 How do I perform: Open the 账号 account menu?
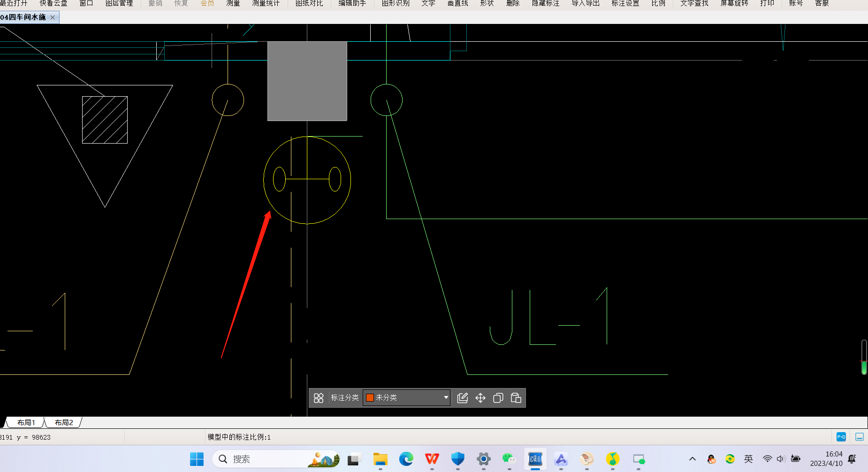coord(796,3)
